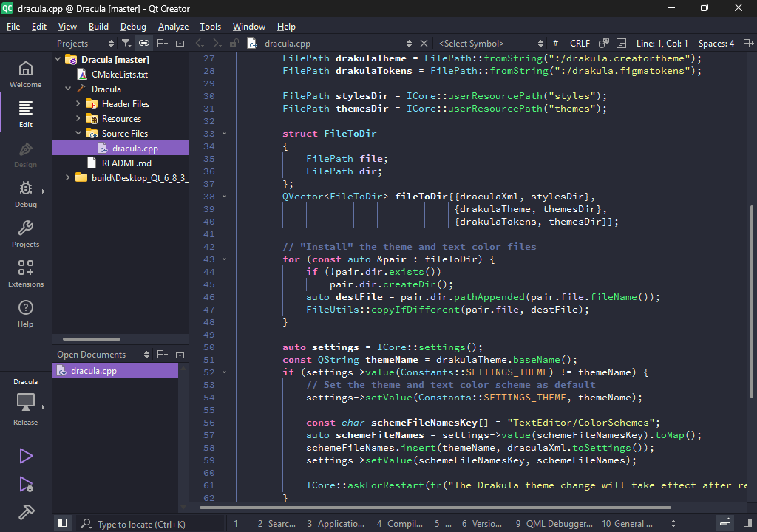
Task: Open the Dracula Release kit selector
Action: [26, 402]
